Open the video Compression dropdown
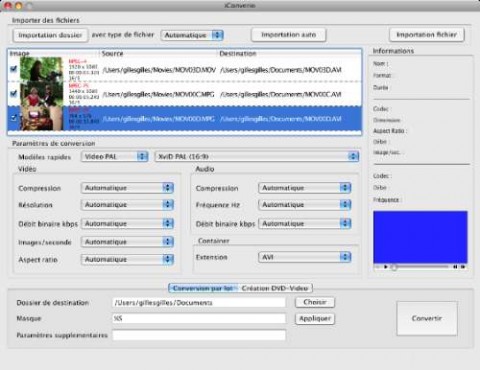This screenshot has width=480, height=370. [127, 188]
